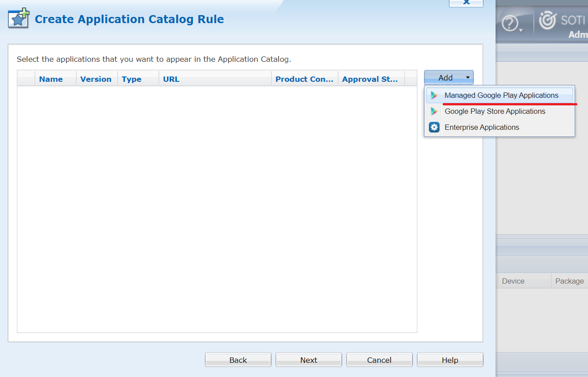Click the Approval St... column header
Image resolution: width=588 pixels, height=377 pixels.
click(370, 79)
